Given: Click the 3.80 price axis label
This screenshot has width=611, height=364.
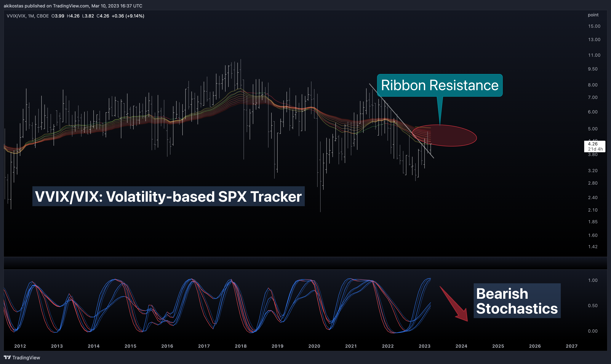Looking at the screenshot, I should coord(593,154).
